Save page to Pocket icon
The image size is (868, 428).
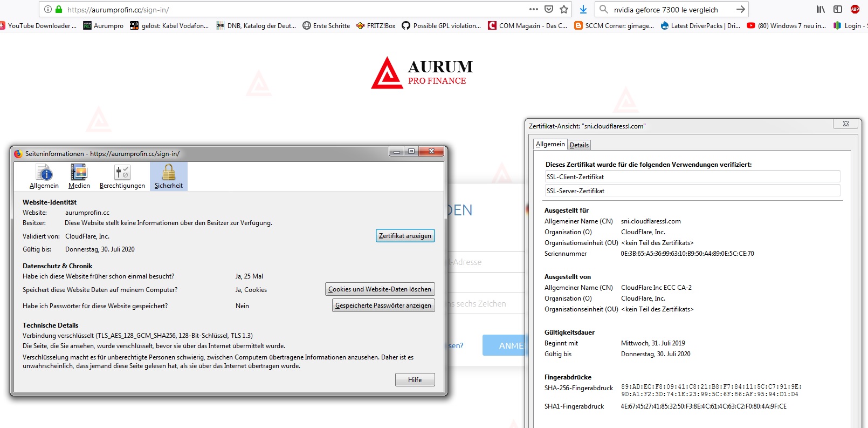549,9
